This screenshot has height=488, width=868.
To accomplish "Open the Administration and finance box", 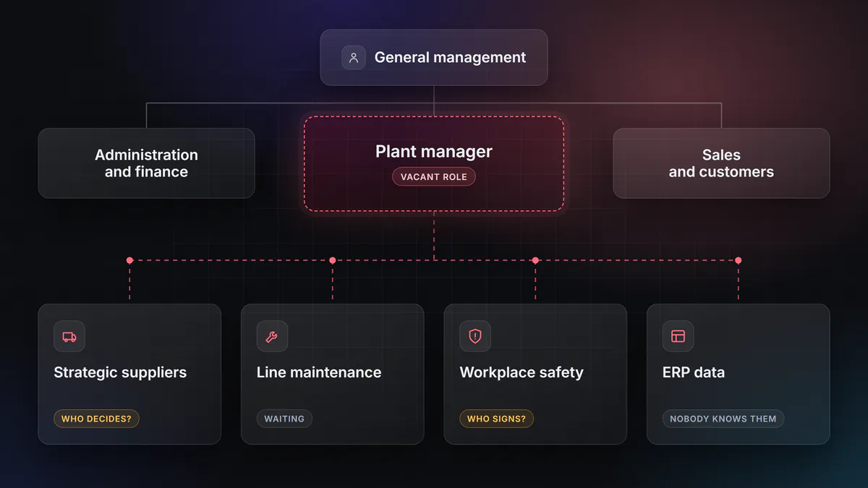I will tap(146, 163).
